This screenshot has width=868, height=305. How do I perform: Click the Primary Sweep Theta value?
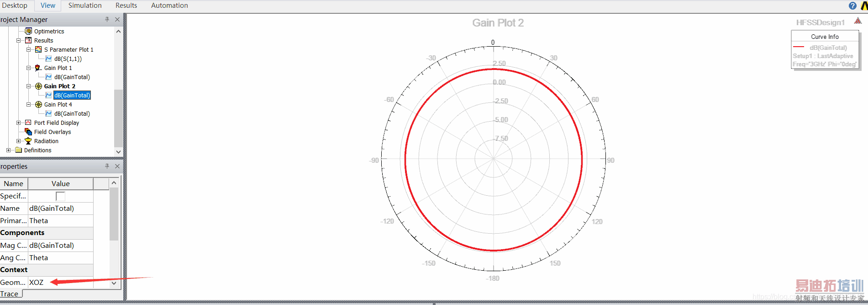click(61, 221)
